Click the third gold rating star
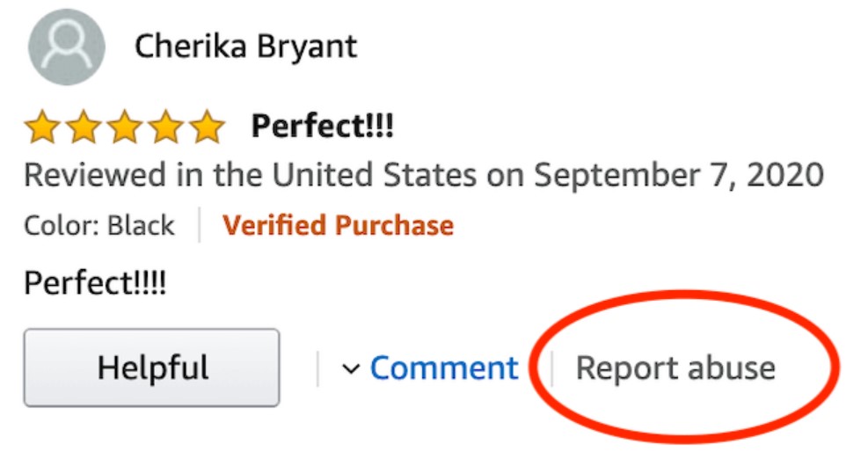Viewport: 868px width, 452px height. [124, 128]
